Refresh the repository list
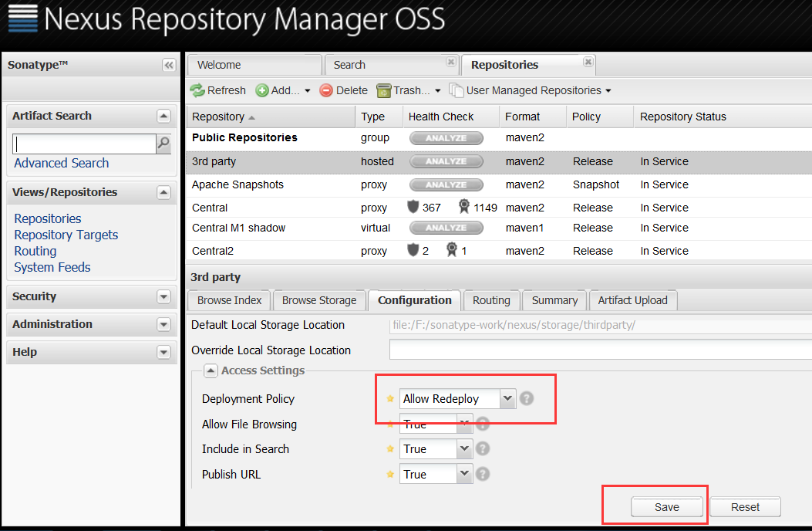 click(x=218, y=90)
